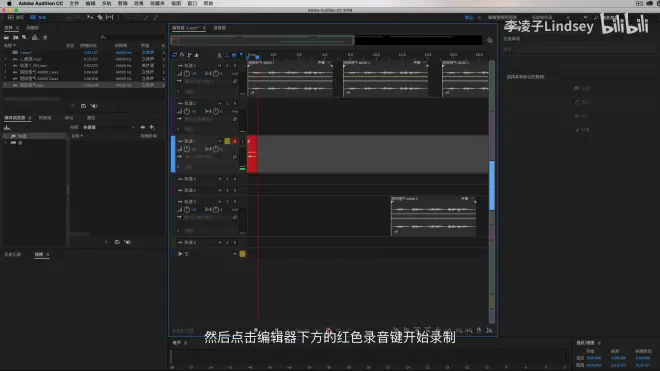Switch to the 视频 tab
660x371 pixels.
pyautogui.click(x=39, y=254)
